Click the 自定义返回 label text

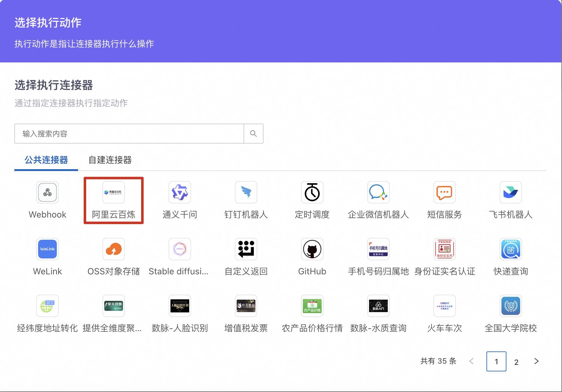click(246, 272)
